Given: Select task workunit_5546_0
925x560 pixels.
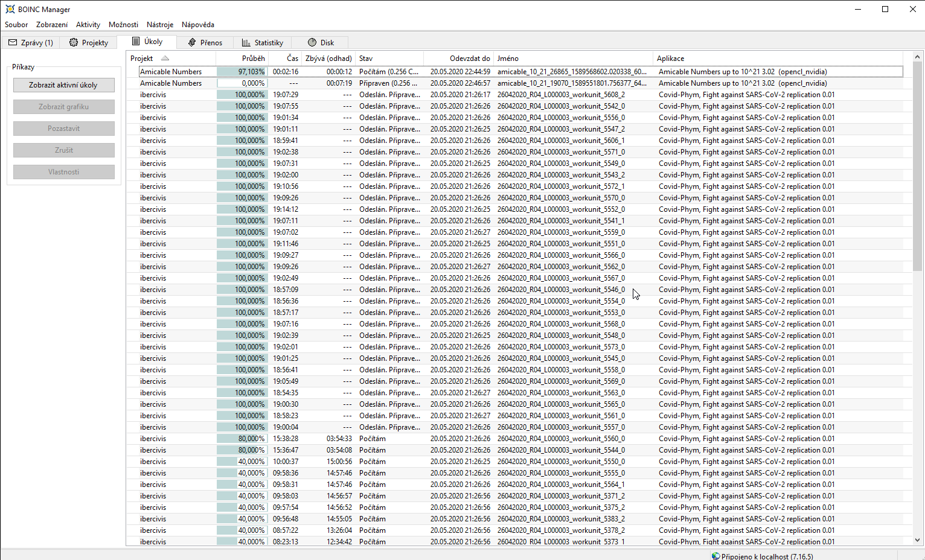Looking at the screenshot, I should coord(561,290).
